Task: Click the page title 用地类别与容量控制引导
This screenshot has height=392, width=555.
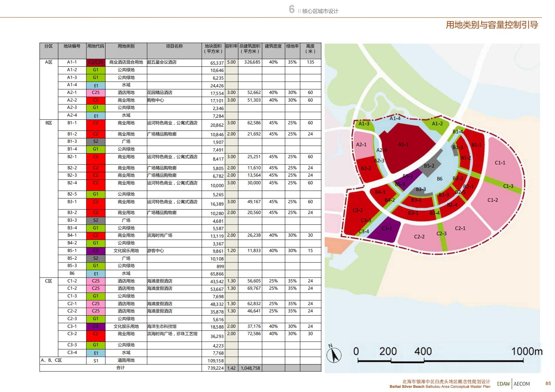Action: (x=492, y=25)
